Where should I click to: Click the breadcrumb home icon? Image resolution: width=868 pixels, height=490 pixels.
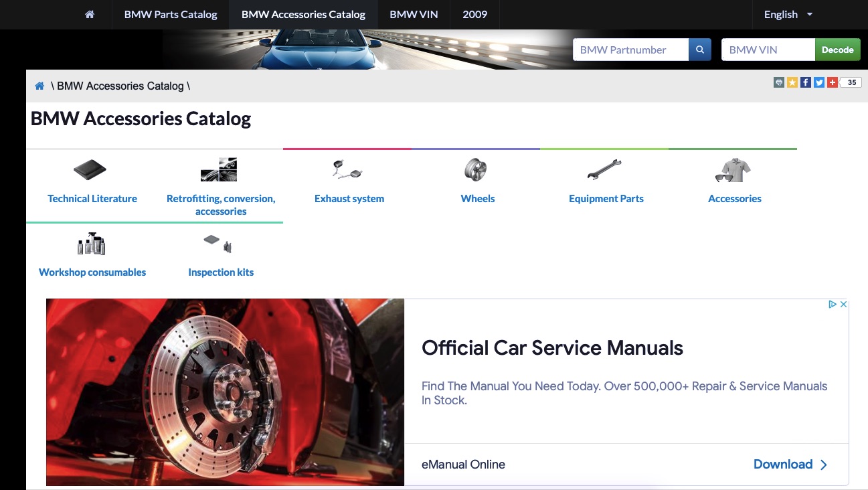click(39, 86)
